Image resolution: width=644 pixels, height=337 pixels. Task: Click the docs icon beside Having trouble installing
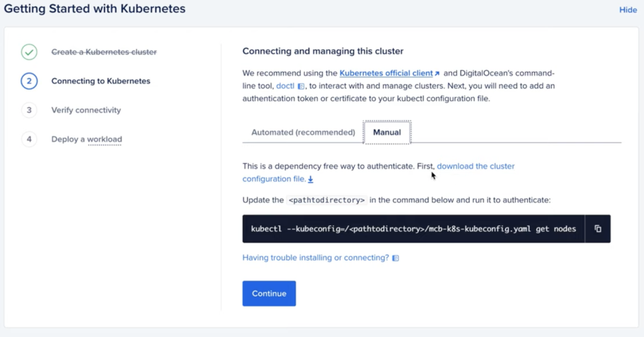tap(396, 258)
